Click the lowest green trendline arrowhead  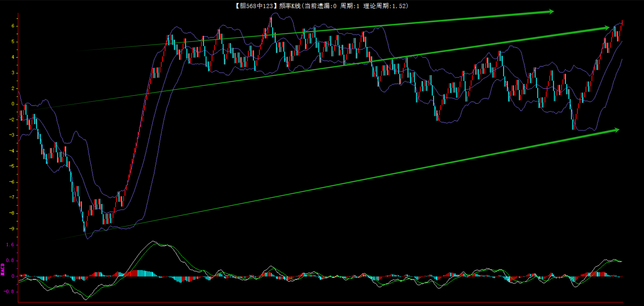(616, 130)
